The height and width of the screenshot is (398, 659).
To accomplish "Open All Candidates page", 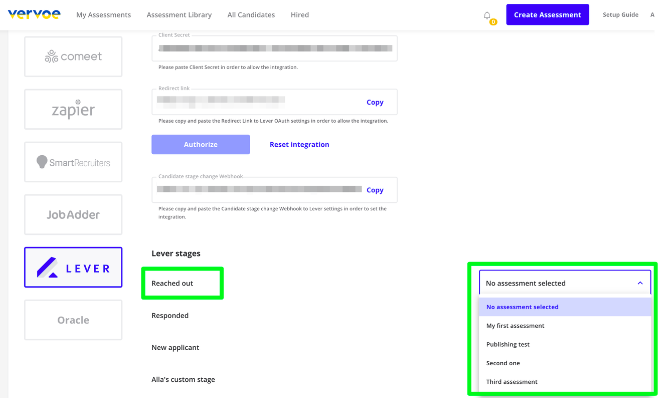I will [x=251, y=15].
